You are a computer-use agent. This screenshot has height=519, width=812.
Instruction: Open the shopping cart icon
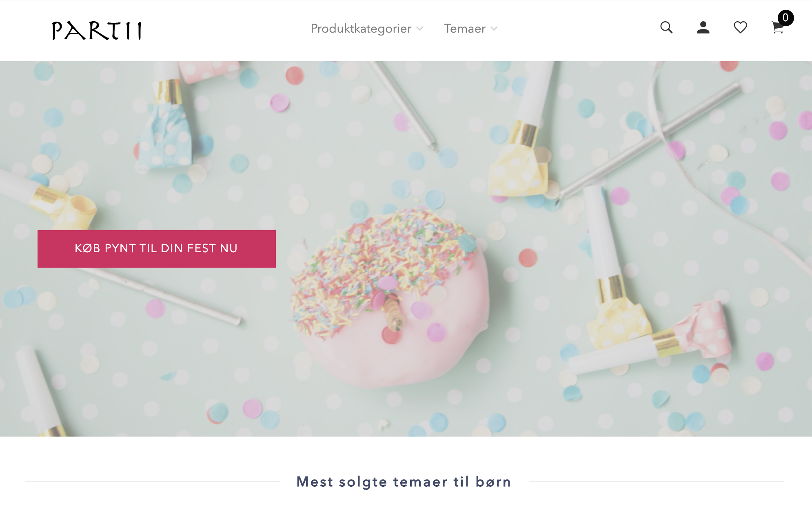[x=777, y=28]
